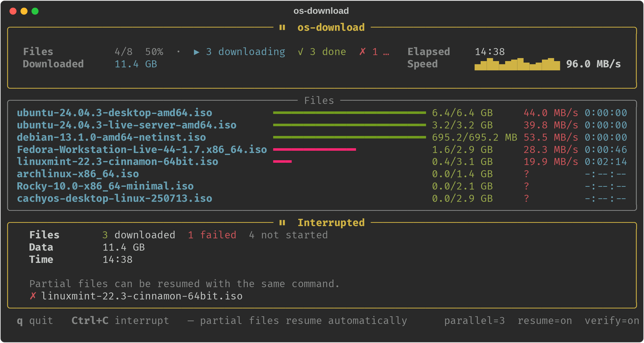Click the ubuntu live-server green progress bar
Image resolution: width=644 pixels, height=343 pixels.
(350, 125)
